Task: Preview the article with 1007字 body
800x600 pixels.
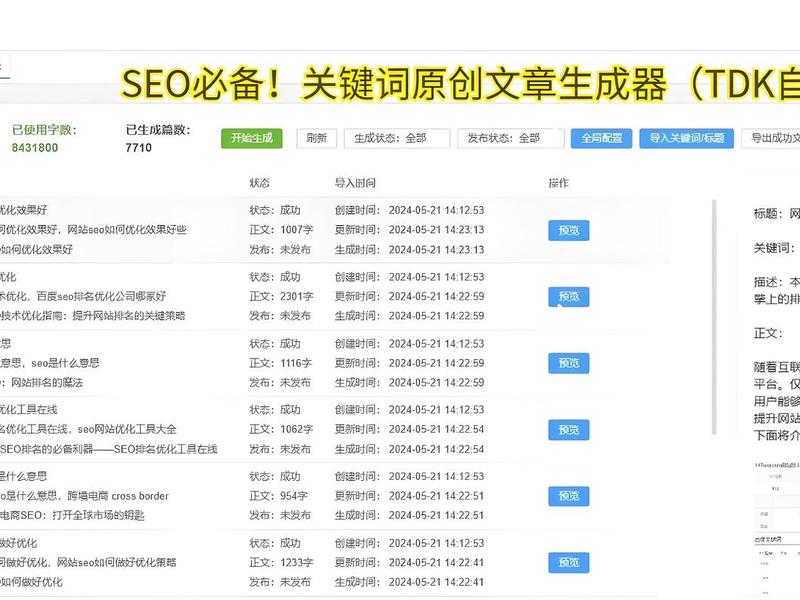Action: (569, 230)
